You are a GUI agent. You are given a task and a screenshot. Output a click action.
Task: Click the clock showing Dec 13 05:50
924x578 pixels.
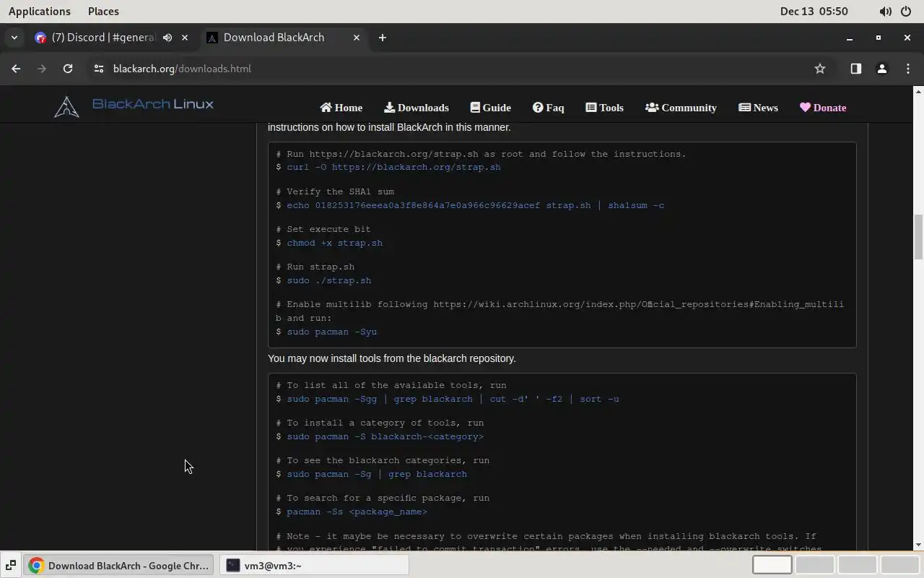tap(814, 11)
